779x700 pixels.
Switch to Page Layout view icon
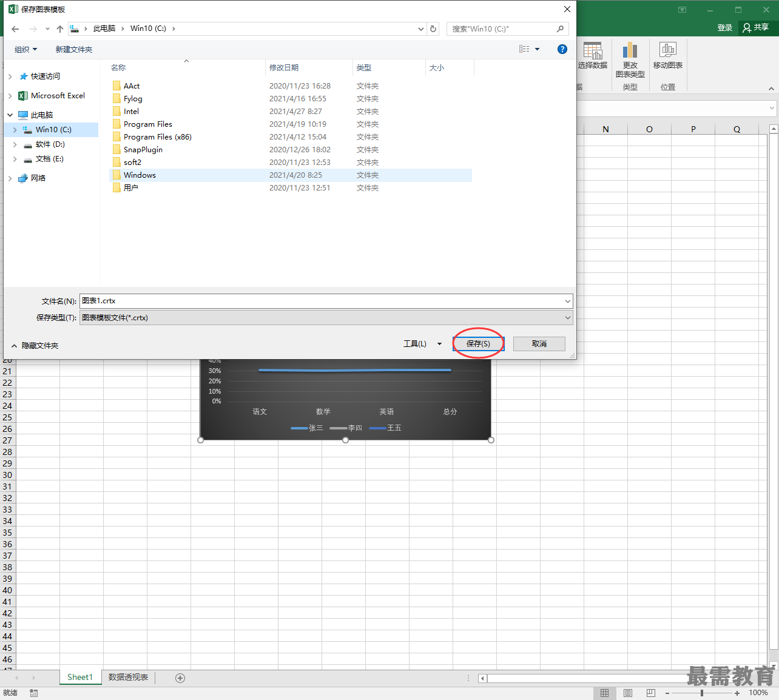(x=628, y=693)
